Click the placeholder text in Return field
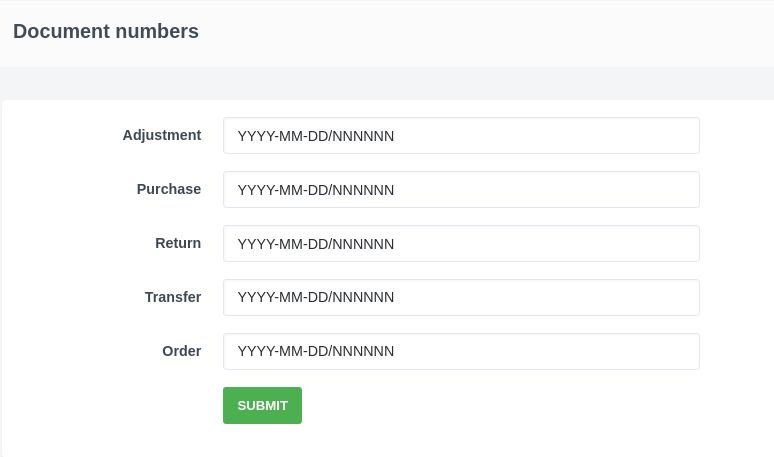 [x=315, y=244]
